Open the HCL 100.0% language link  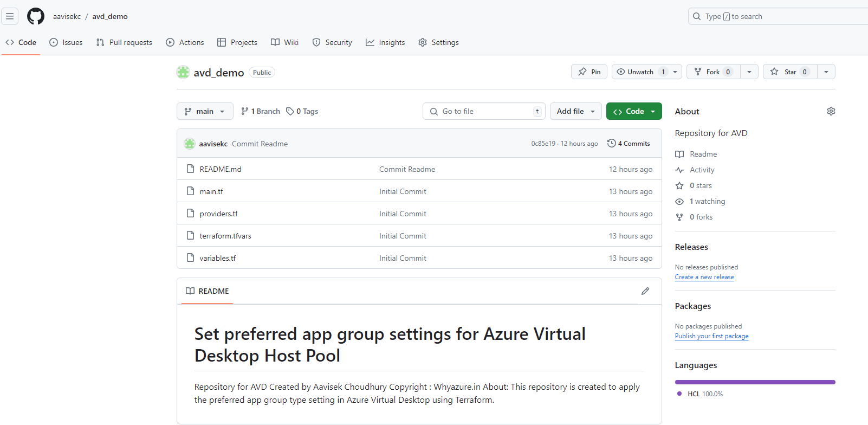pyautogui.click(x=700, y=394)
